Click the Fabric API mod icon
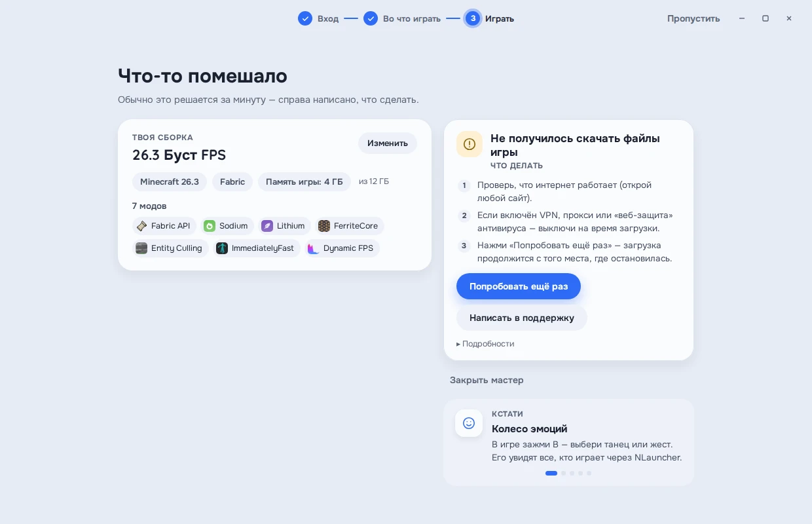Screen dimensions: 812x524 [x=141, y=226]
